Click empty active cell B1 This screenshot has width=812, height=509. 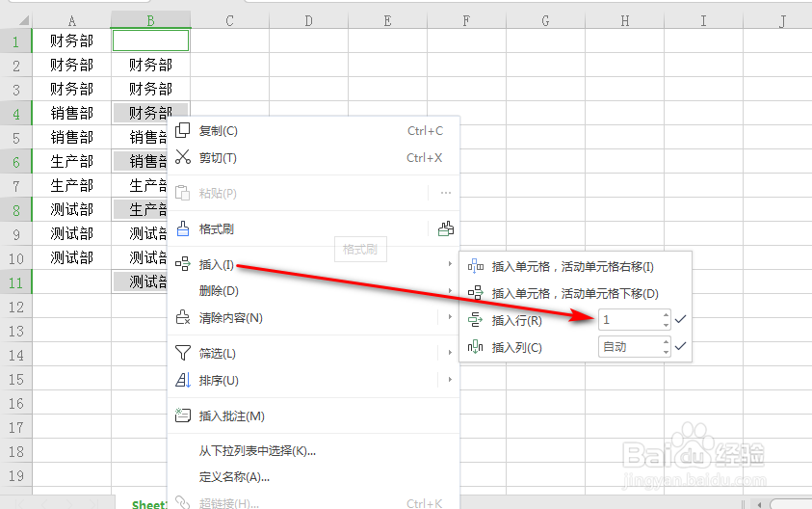click(x=150, y=40)
